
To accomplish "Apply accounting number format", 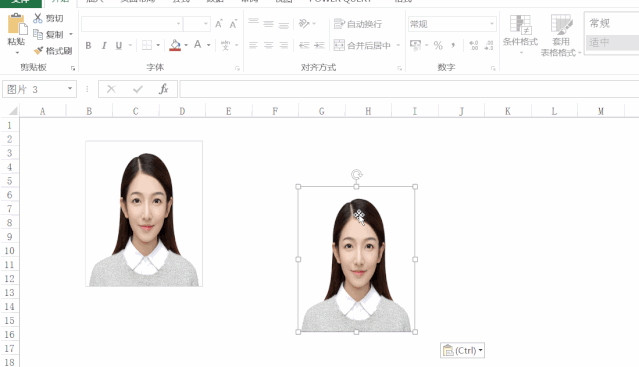I will tap(415, 45).
